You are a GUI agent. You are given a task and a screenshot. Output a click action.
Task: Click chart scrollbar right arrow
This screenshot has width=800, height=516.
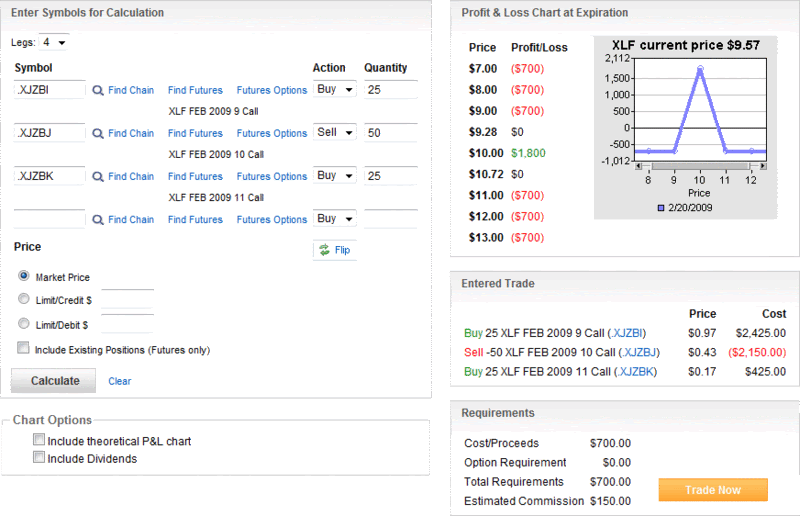click(763, 166)
